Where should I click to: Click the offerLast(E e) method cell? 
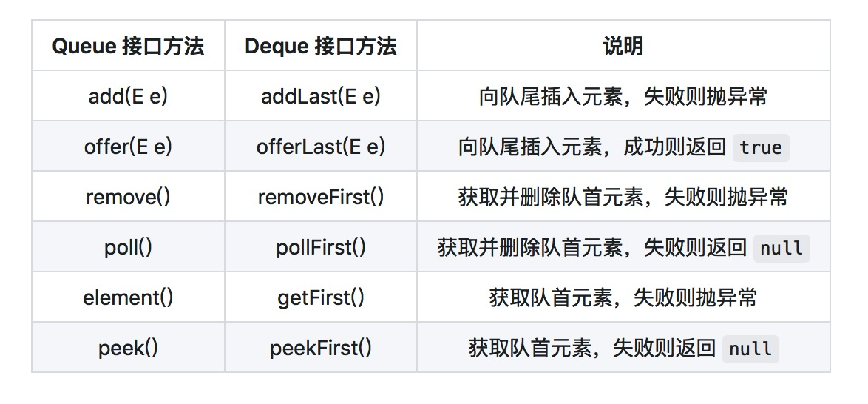[321, 147]
